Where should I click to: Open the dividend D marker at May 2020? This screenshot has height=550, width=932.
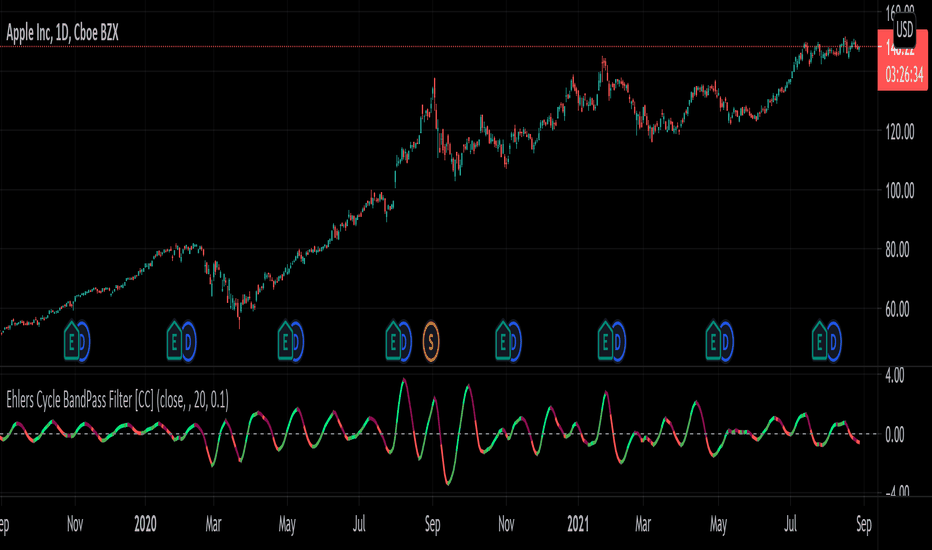[x=297, y=341]
